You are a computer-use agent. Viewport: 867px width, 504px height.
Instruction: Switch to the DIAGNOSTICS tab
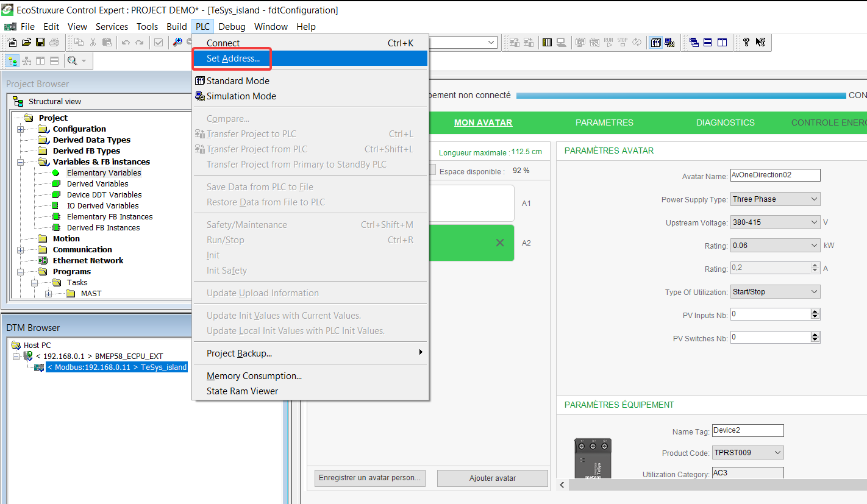click(726, 122)
